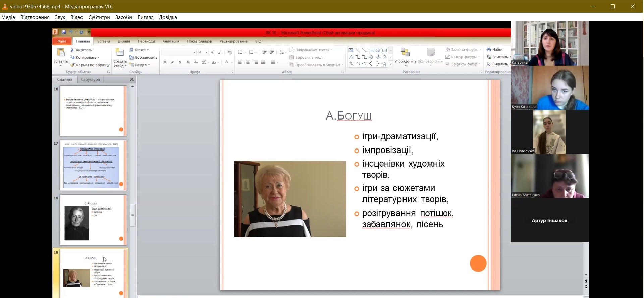Click the Paste clipboard icon

pos(61,53)
